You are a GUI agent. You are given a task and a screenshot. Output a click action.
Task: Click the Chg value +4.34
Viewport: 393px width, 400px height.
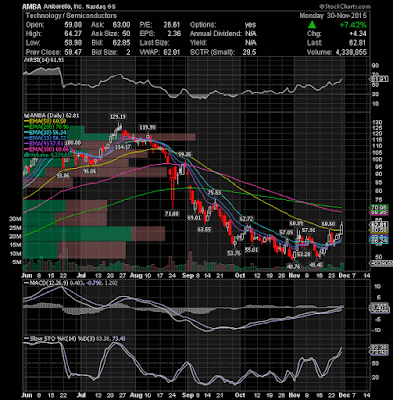click(358, 34)
